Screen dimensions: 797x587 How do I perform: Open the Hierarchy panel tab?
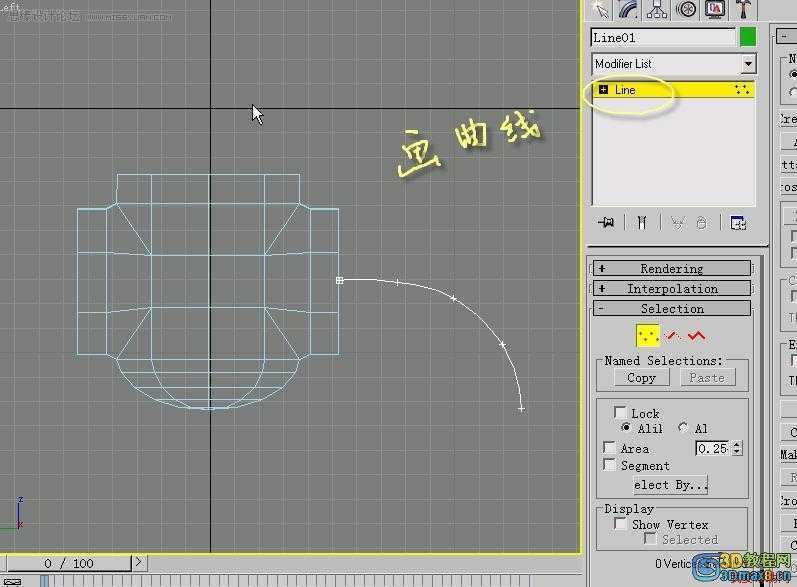[x=657, y=9]
